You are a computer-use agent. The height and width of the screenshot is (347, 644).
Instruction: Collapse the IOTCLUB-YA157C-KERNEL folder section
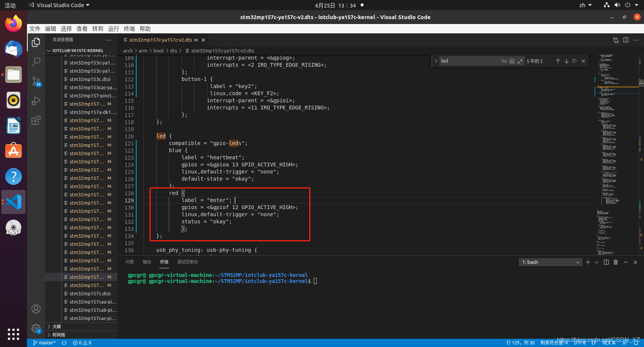click(x=81, y=51)
